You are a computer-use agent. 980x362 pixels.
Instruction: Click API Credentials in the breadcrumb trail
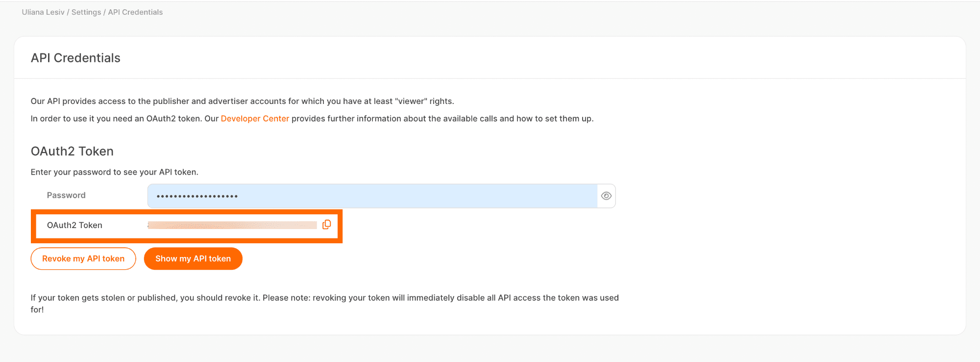pyautogui.click(x=135, y=12)
